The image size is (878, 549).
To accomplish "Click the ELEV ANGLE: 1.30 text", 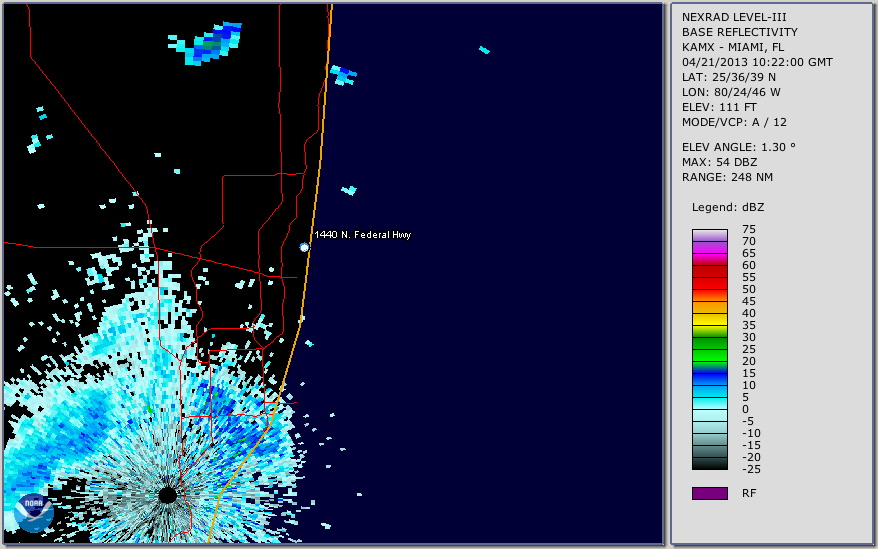I will tap(739, 147).
